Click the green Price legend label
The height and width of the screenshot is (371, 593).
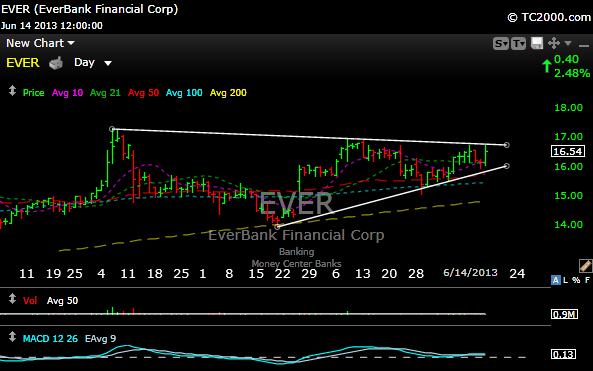point(34,93)
